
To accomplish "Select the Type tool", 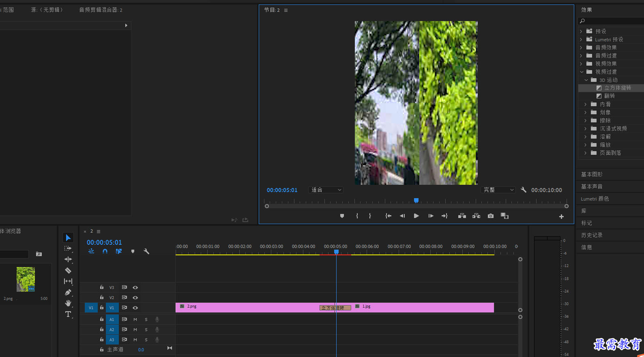I will point(68,314).
